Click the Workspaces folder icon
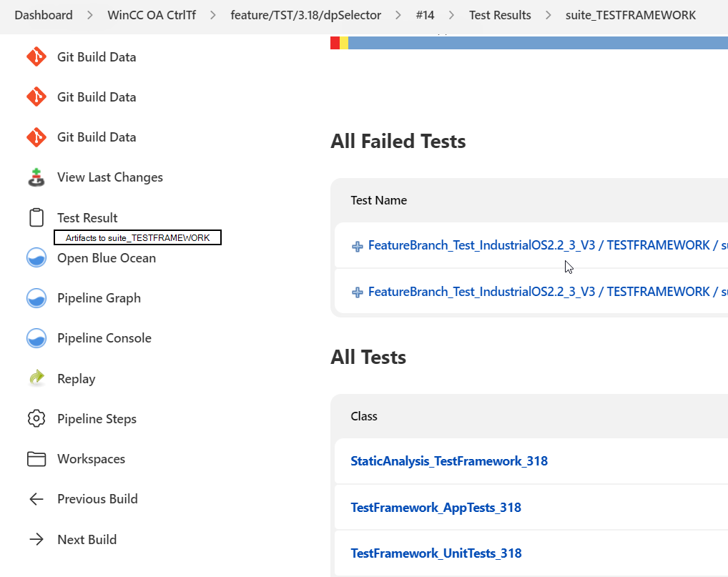 coord(36,458)
